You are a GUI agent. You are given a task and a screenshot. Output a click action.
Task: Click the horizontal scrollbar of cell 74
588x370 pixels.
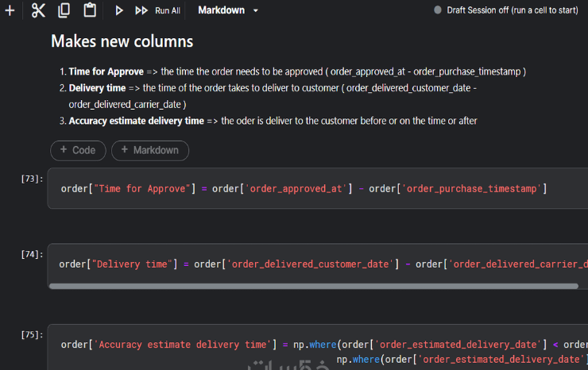click(314, 287)
